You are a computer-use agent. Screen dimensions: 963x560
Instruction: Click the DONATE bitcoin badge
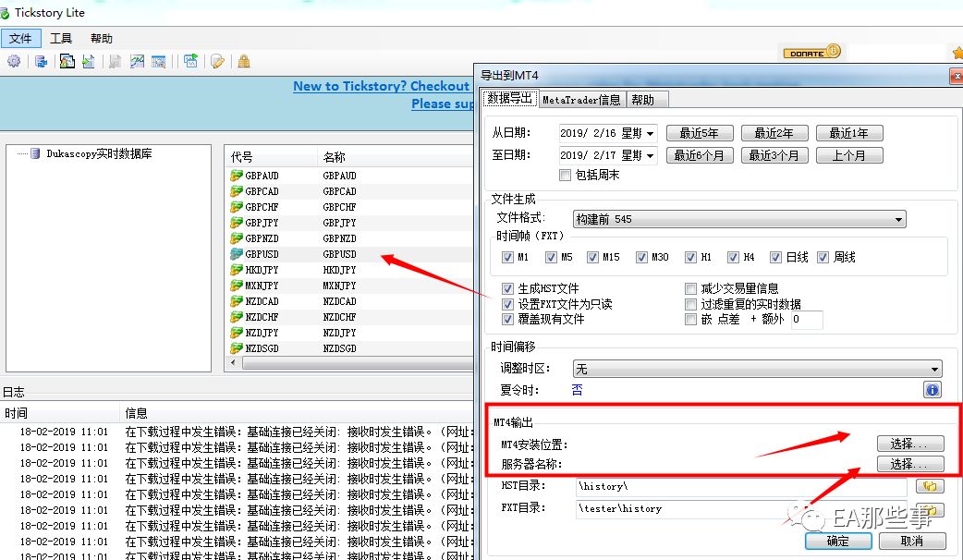pos(812,52)
